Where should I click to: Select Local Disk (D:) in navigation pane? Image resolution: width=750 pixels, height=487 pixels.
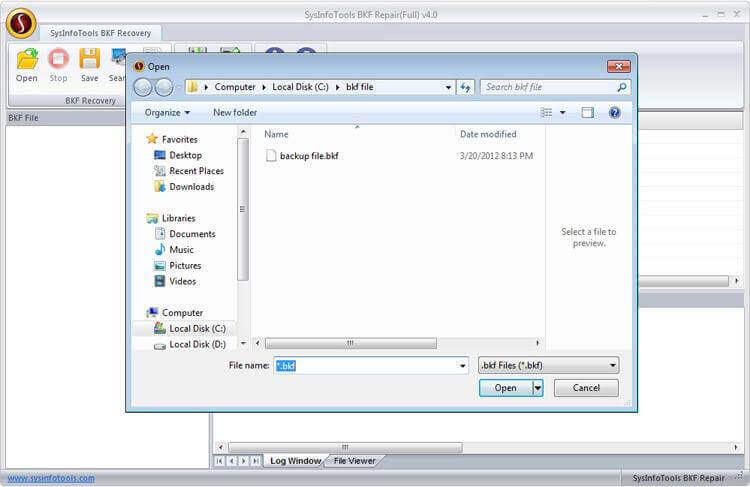tap(196, 345)
